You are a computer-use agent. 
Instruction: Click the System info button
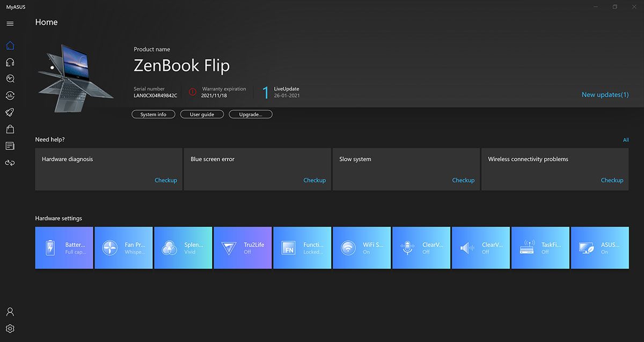tap(153, 114)
